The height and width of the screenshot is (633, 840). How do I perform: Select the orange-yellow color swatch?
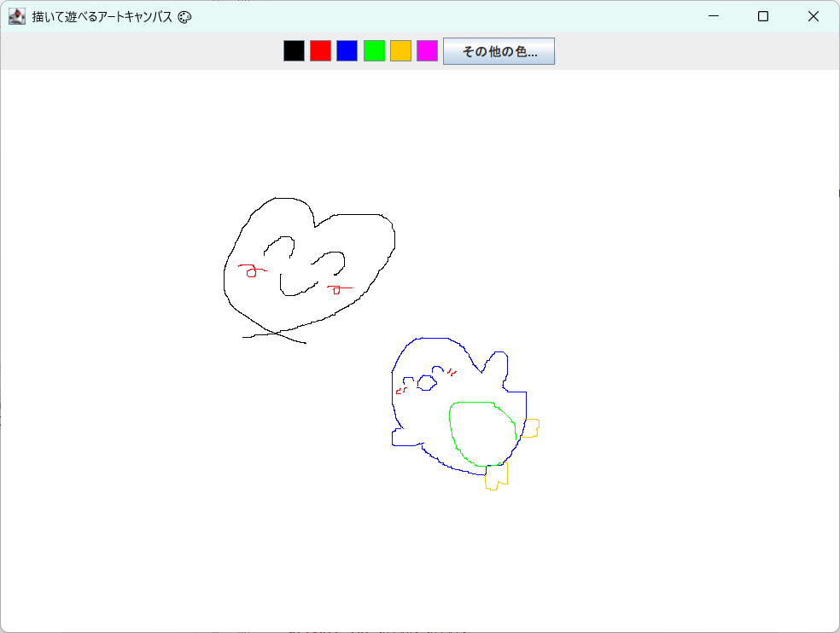pyautogui.click(x=400, y=50)
